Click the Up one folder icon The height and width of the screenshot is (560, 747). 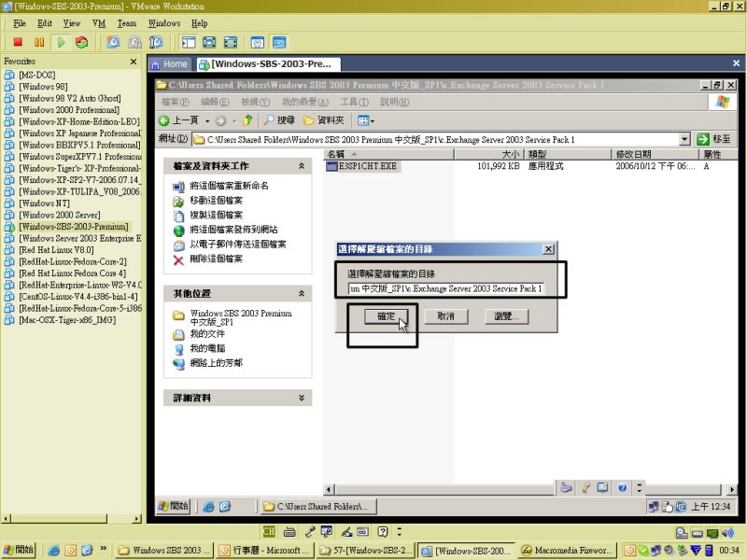[x=247, y=120]
